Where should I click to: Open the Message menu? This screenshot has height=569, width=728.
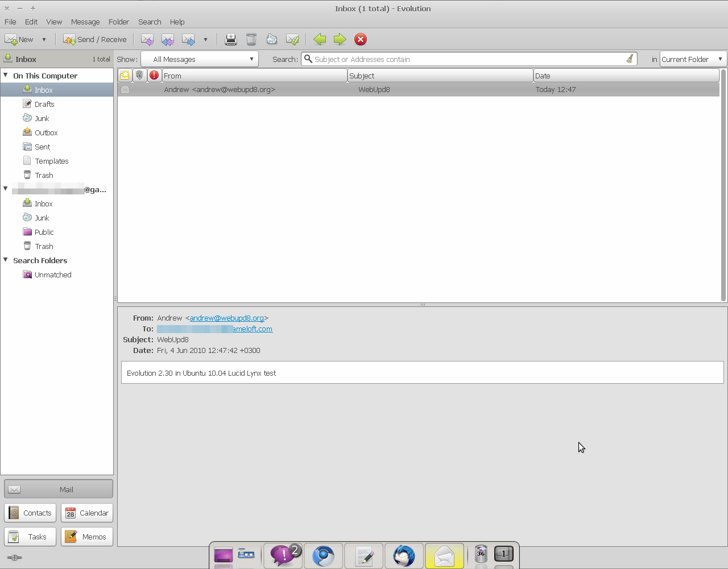85,22
